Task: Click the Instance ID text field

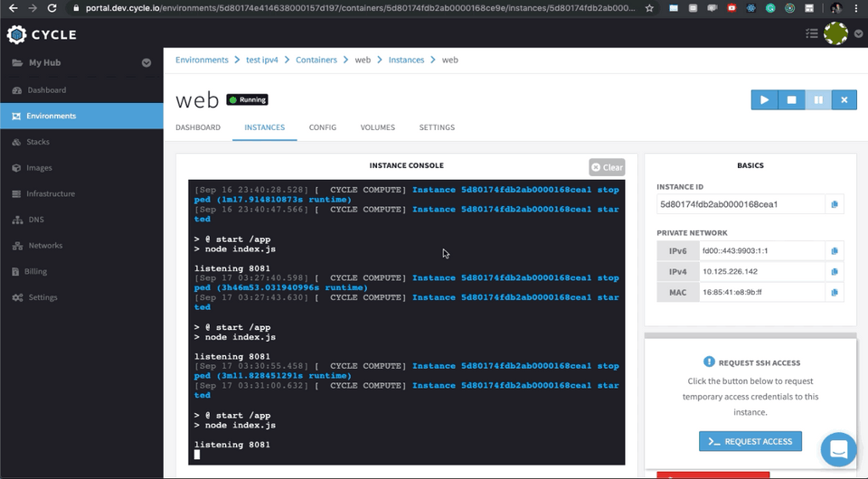Action: tap(741, 204)
